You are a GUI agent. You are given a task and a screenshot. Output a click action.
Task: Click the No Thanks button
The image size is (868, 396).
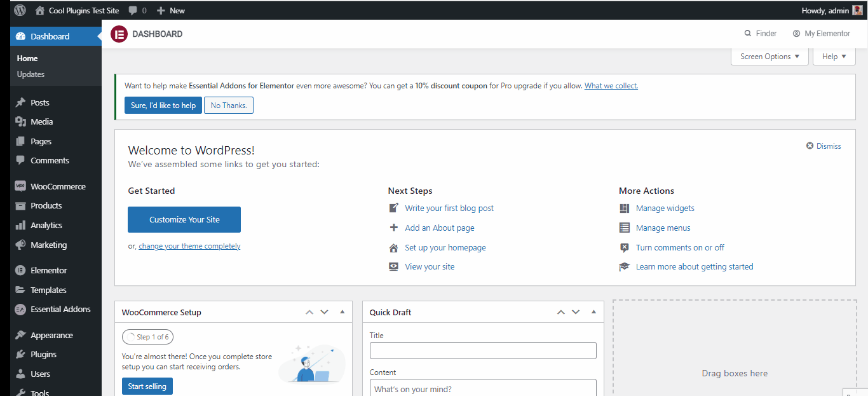[x=229, y=106]
